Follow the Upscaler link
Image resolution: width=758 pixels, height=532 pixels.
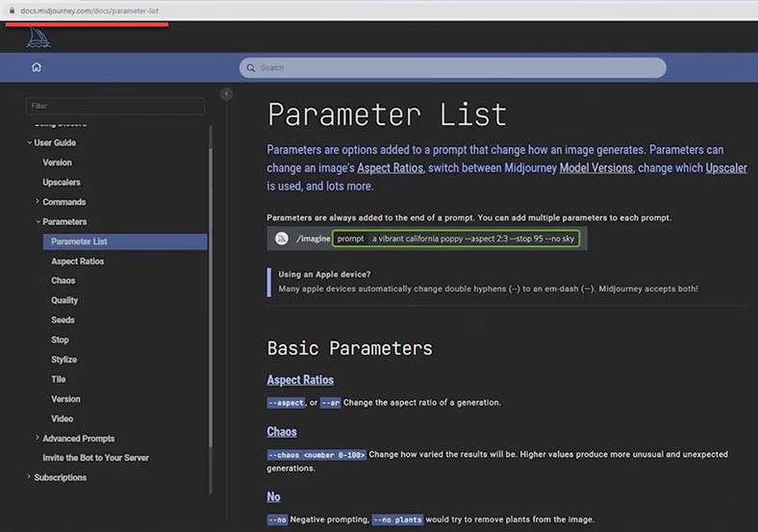click(726, 167)
